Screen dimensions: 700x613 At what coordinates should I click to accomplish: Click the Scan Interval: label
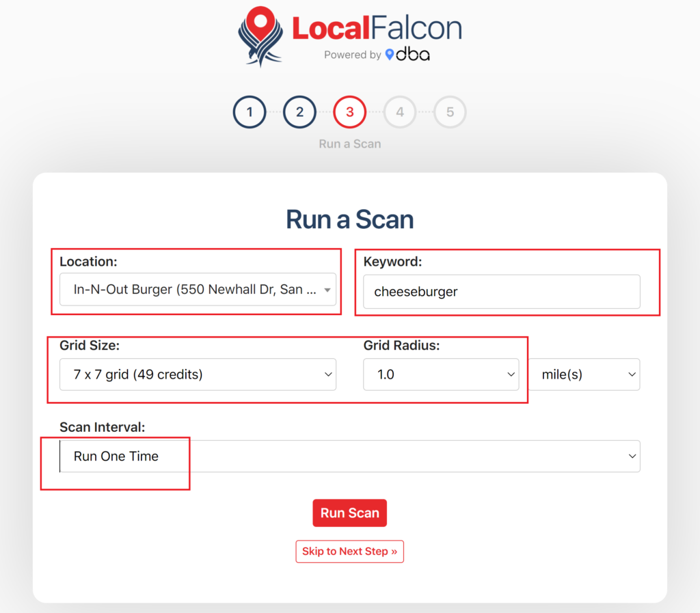(103, 427)
